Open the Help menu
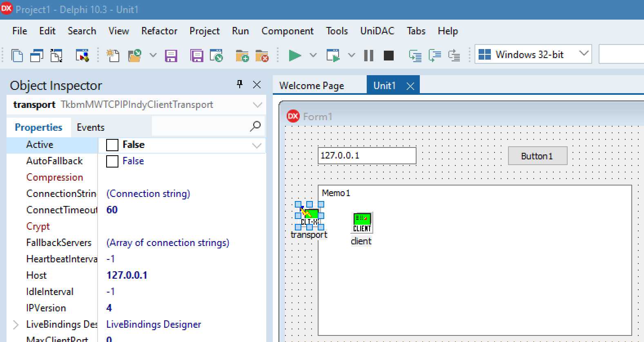Screen dimensions: 644x342 tap(448, 31)
